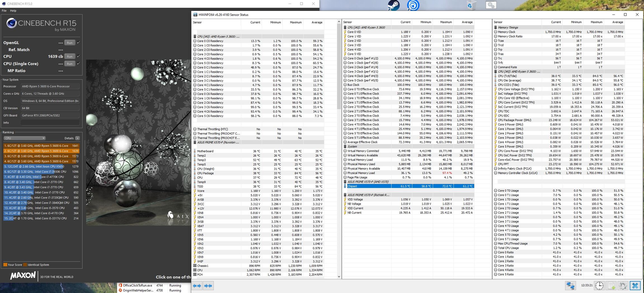Image resolution: width=644 pixels, height=293 pixels.
Task: Click the expand columns arrows icon in HWiNFO
Action: 197,285
